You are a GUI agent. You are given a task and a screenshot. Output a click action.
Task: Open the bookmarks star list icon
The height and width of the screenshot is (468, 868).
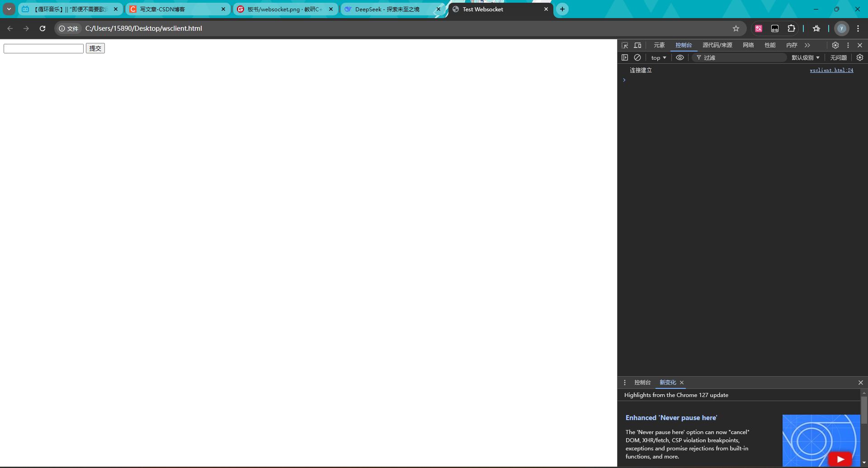pos(816,28)
